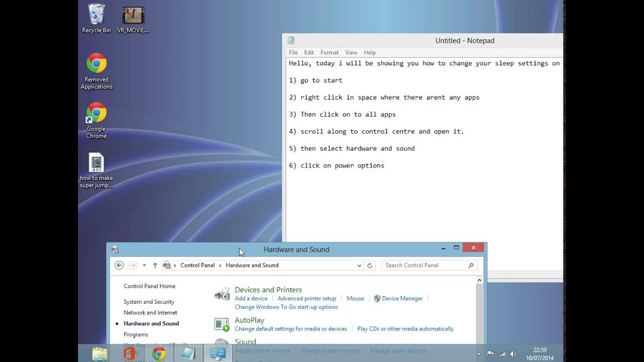Open the volume speaker tray icon
This screenshot has height=362, width=644.
pos(512,354)
